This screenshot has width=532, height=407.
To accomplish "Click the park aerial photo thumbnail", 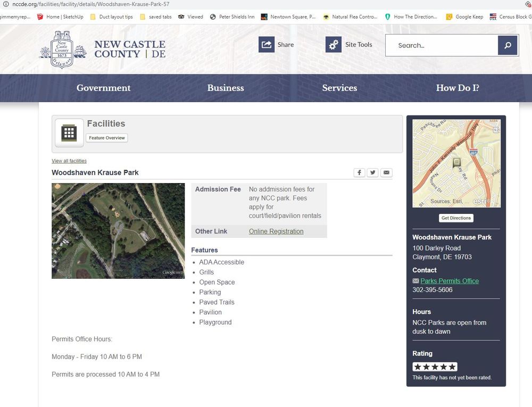I will [x=118, y=231].
